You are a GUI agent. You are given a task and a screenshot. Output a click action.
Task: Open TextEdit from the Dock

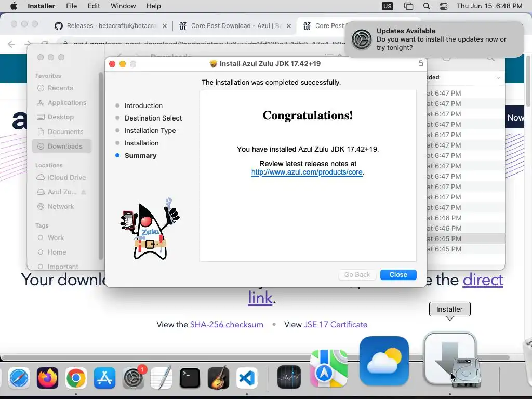[x=161, y=378]
